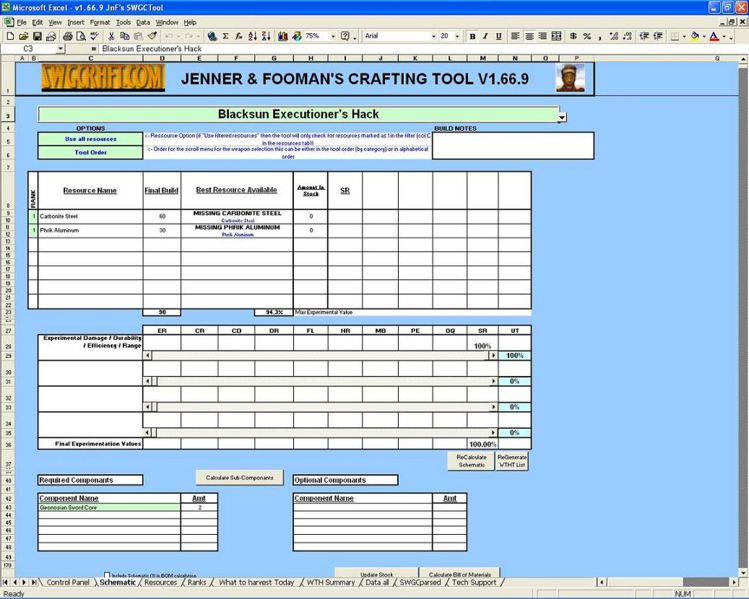The width and height of the screenshot is (749, 599).
Task: Expand the zoom percentage dropdown
Action: 330,36
